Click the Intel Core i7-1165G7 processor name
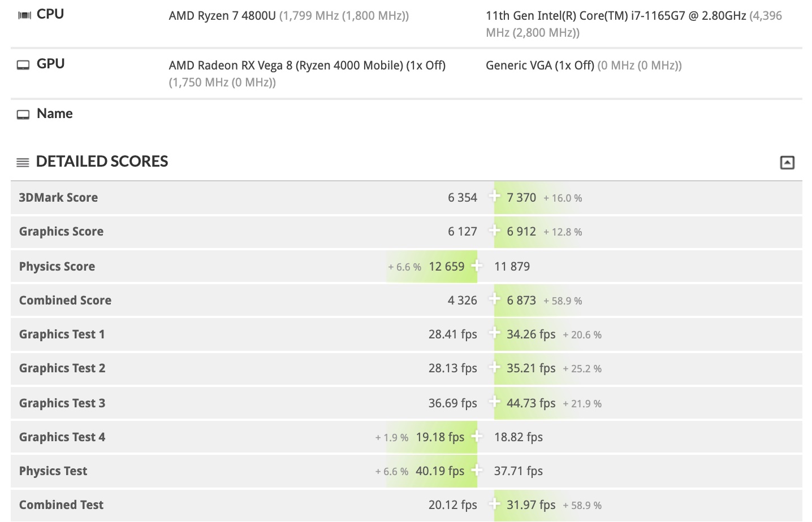 click(x=616, y=16)
